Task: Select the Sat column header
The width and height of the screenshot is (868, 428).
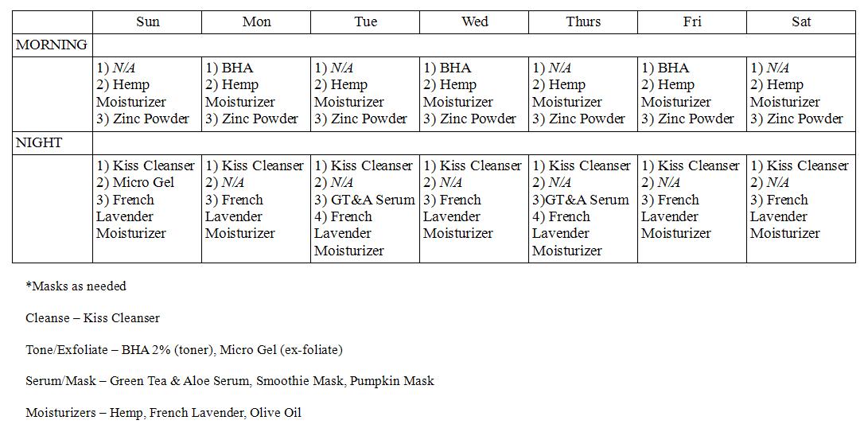Action: 801,21
